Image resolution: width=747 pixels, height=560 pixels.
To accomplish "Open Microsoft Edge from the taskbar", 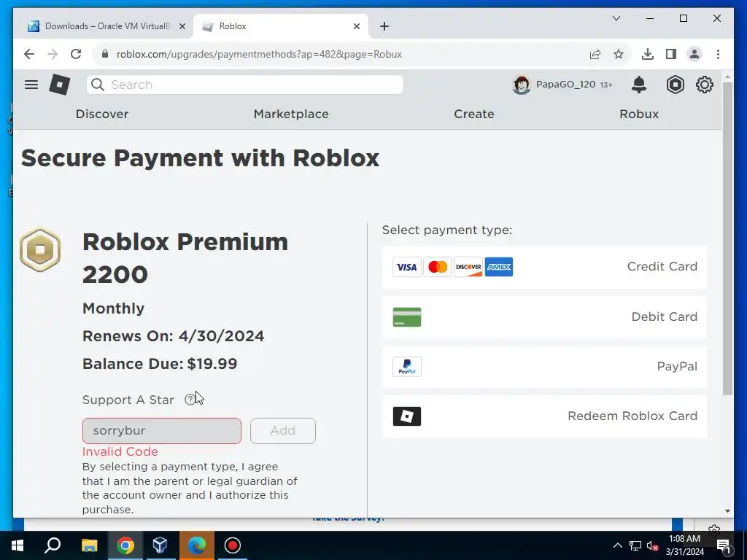I will tap(196, 545).
